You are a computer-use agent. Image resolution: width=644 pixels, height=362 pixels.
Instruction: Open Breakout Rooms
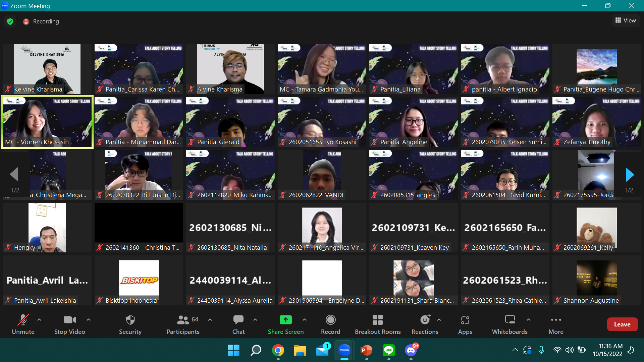point(378,324)
